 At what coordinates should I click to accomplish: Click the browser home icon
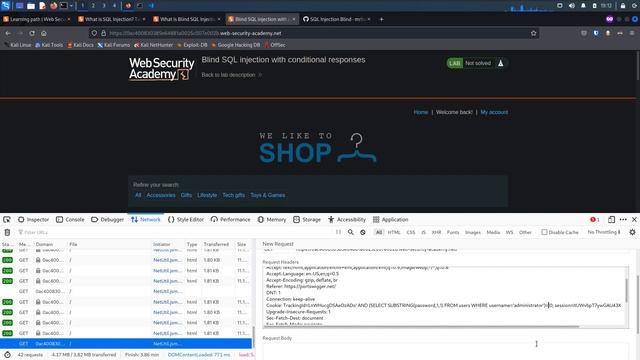tap(44, 33)
